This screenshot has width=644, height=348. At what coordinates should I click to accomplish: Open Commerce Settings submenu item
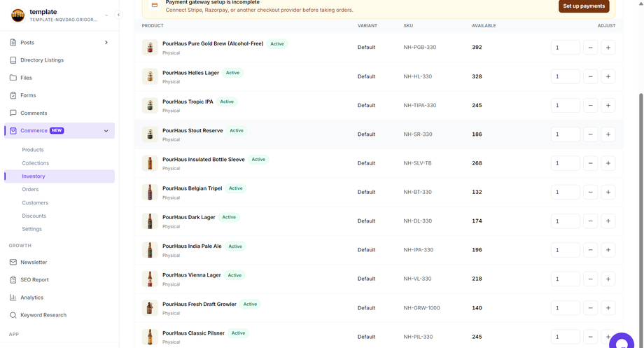[x=32, y=229]
